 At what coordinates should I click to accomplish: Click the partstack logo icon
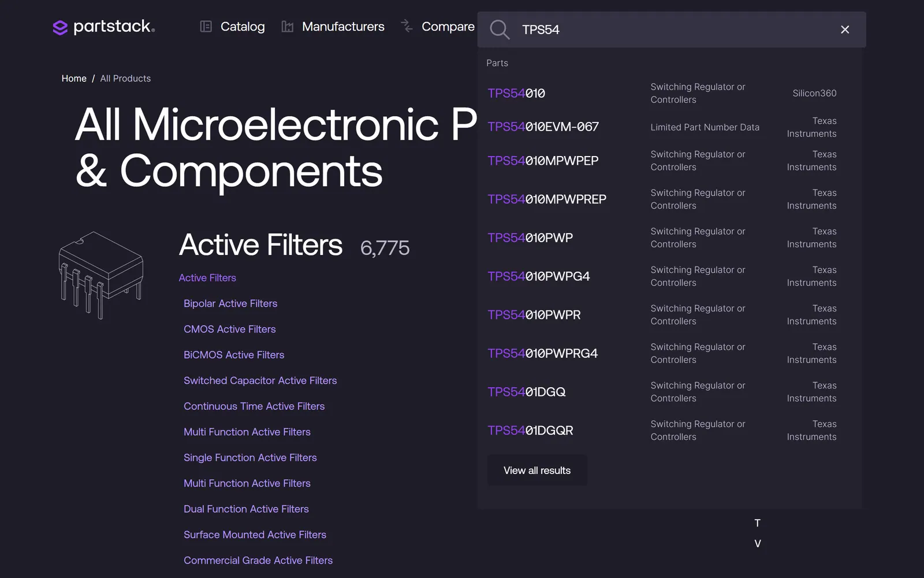click(60, 27)
